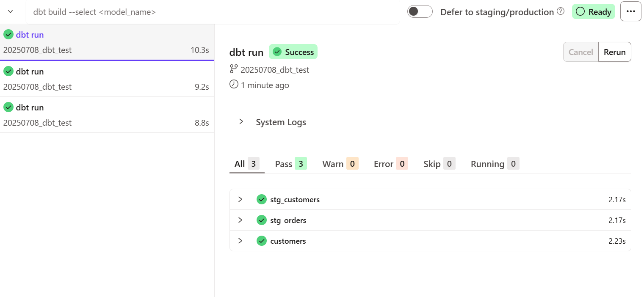Click the git branch icon in run details
Screen dimensions: 644x297
pyautogui.click(x=234, y=69)
